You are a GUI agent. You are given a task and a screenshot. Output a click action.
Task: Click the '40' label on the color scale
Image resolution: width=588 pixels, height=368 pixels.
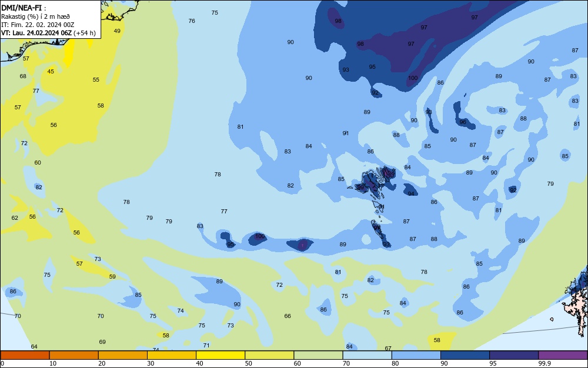click(199, 363)
